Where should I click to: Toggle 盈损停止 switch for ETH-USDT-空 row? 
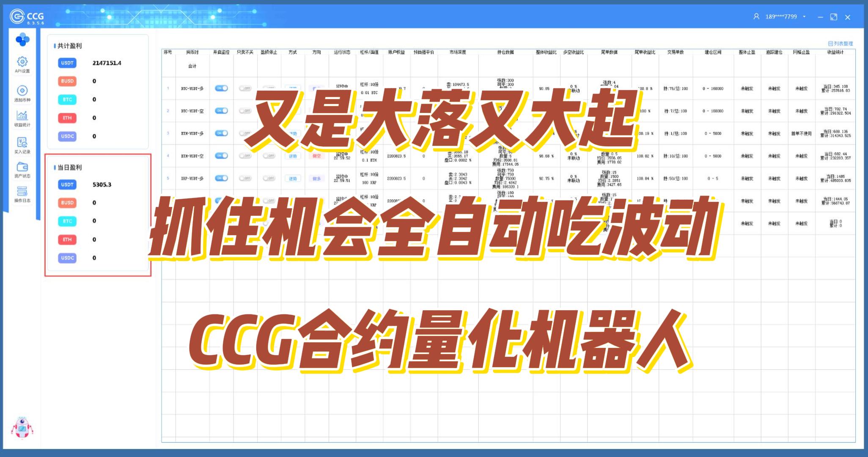269,156
